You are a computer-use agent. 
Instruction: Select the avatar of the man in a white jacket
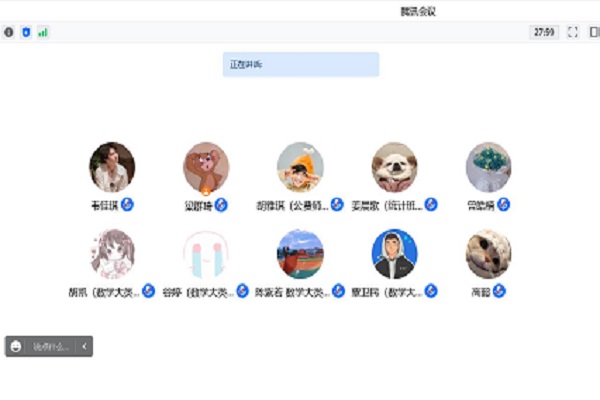pos(112,167)
